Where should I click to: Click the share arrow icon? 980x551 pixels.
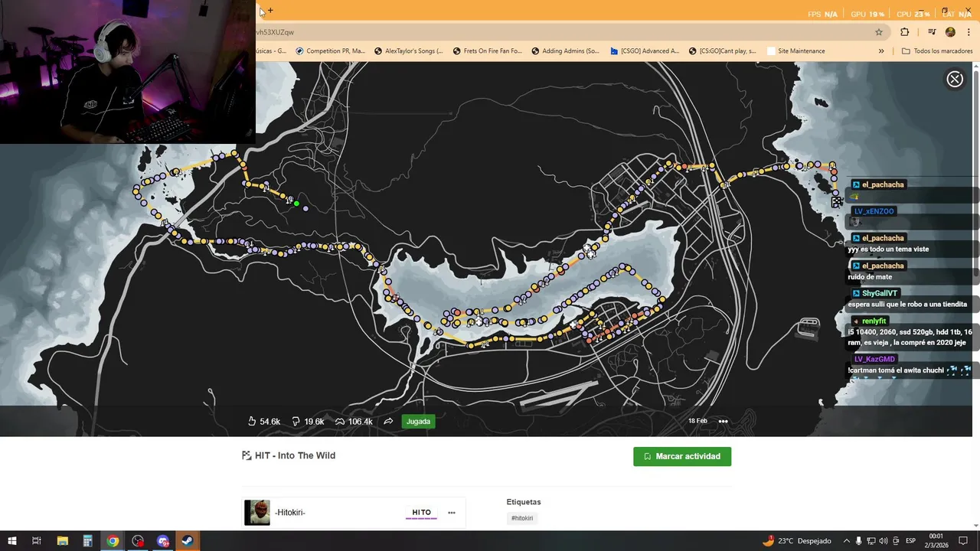388,422
